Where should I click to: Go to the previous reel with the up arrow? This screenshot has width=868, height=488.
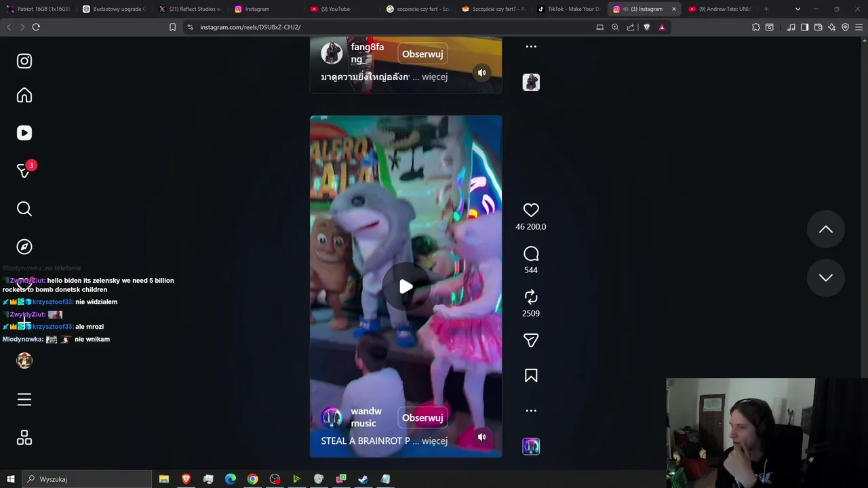coord(825,229)
